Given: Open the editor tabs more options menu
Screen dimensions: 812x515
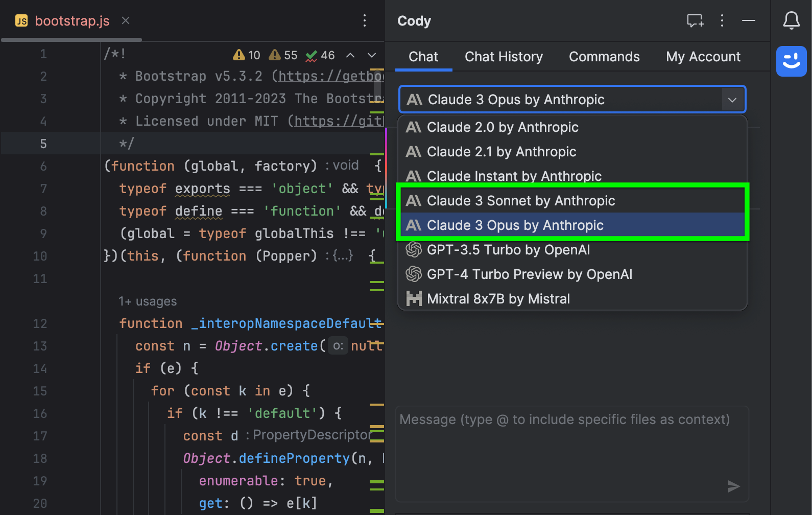Looking at the screenshot, I should 365,21.
